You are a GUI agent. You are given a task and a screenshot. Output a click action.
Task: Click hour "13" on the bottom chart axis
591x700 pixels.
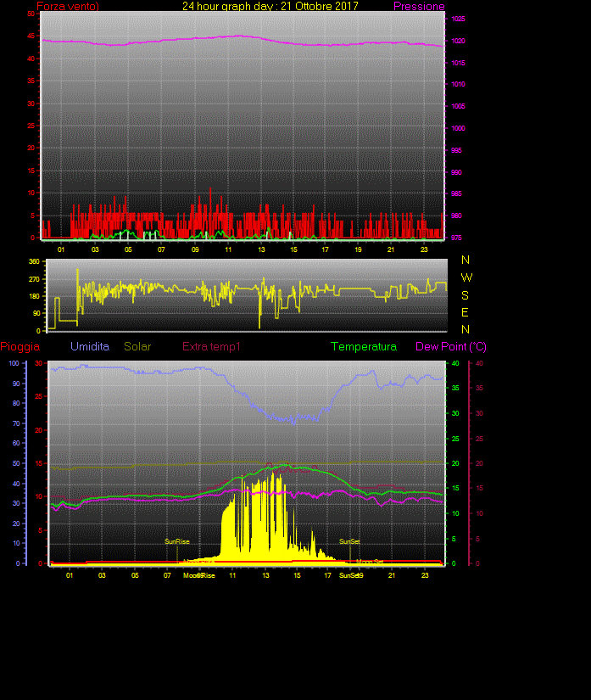click(x=265, y=575)
